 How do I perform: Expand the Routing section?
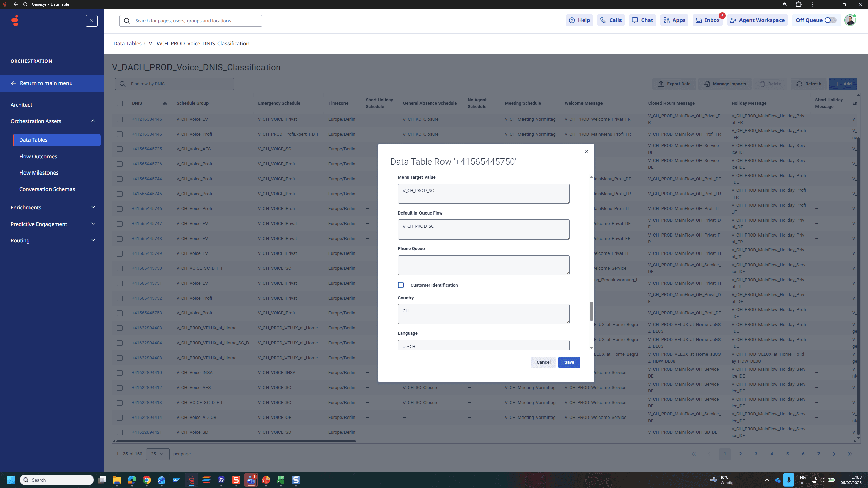pyautogui.click(x=93, y=240)
